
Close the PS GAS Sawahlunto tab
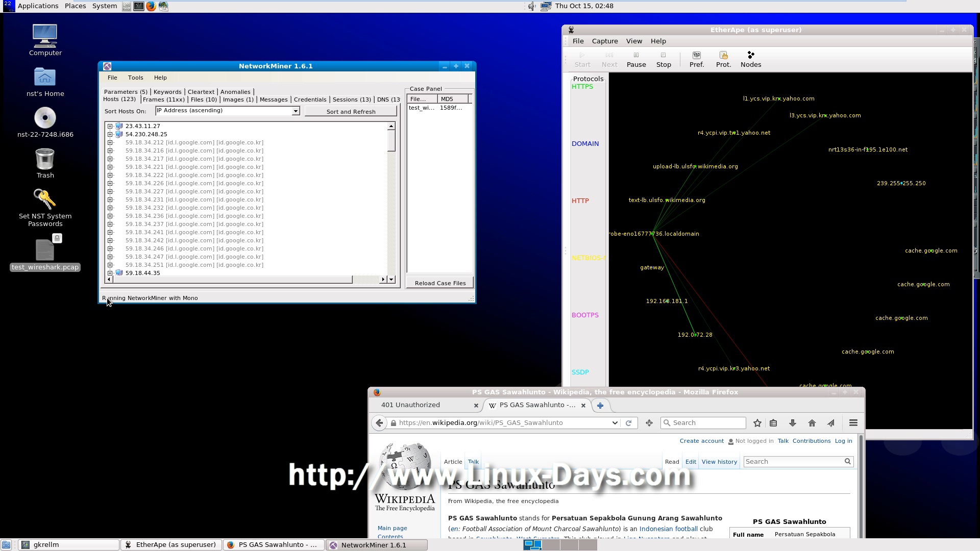click(x=583, y=406)
